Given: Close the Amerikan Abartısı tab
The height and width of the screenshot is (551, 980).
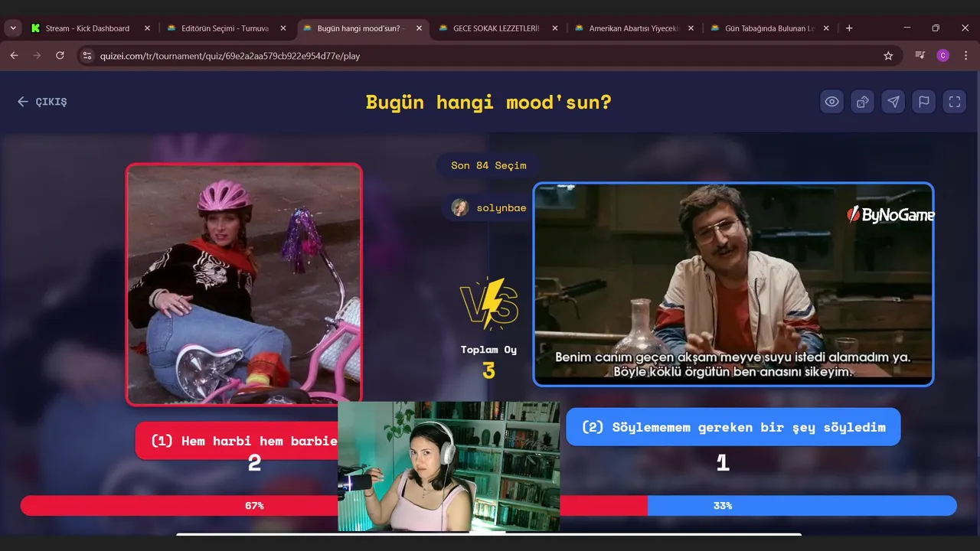Looking at the screenshot, I should pyautogui.click(x=691, y=28).
